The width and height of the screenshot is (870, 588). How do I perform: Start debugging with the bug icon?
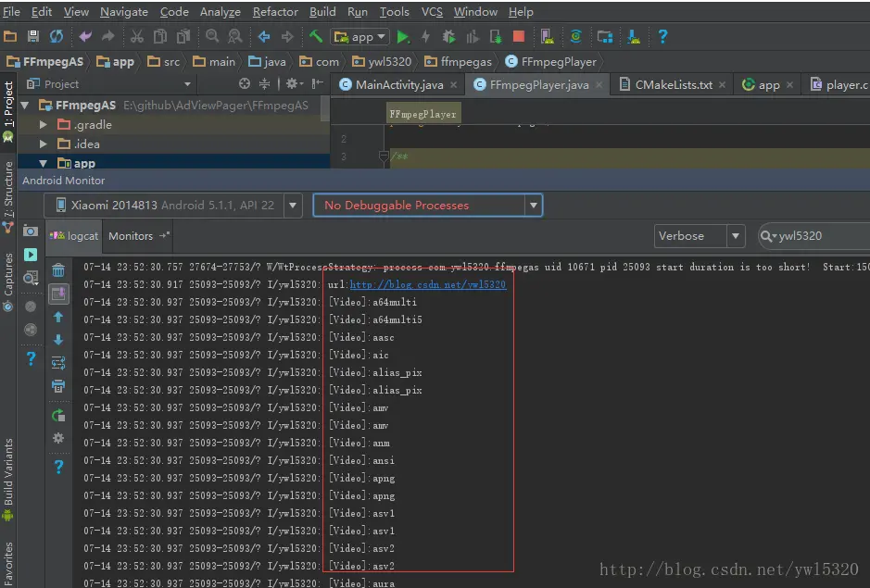[448, 37]
